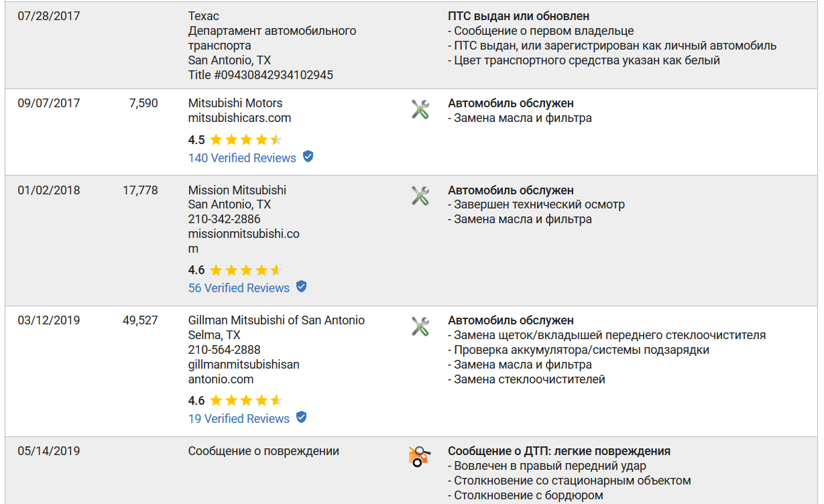Image resolution: width=824 pixels, height=504 pixels.
Task: Click the service wrench icon for 09/07/2017
Action: pyautogui.click(x=420, y=109)
